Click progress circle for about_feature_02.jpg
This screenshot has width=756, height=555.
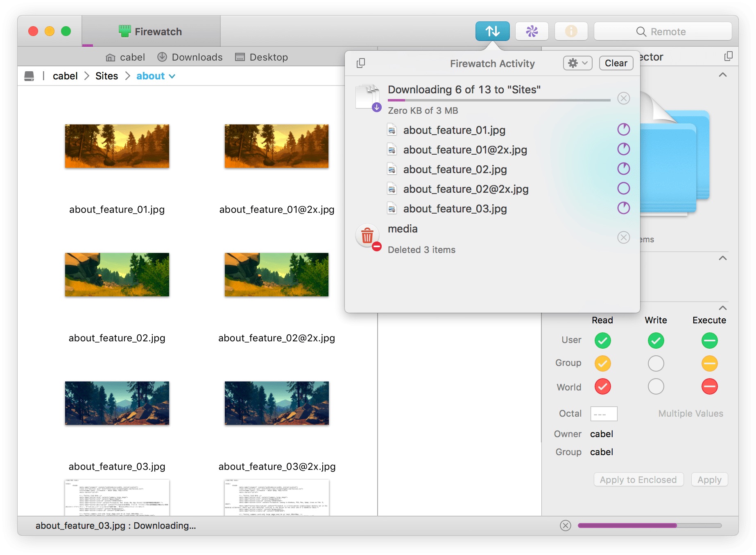[x=623, y=169]
